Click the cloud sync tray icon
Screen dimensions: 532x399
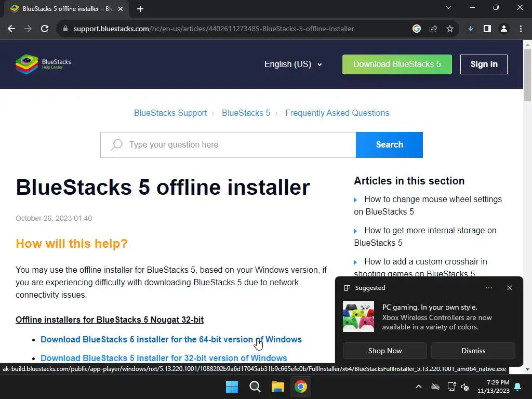435,387
